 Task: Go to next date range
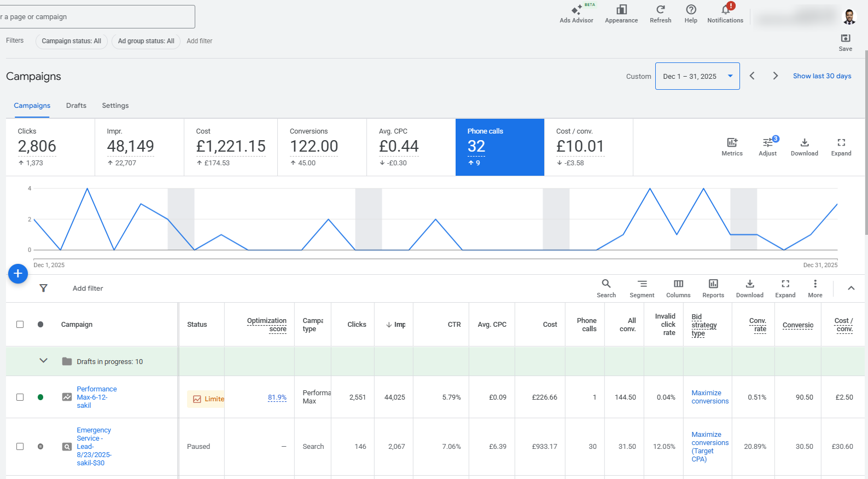(775, 76)
